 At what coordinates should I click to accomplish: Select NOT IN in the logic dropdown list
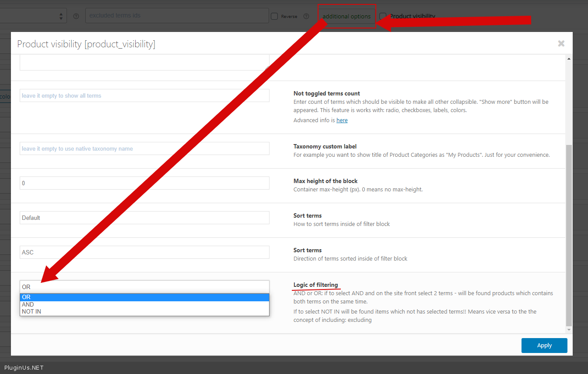[144, 311]
